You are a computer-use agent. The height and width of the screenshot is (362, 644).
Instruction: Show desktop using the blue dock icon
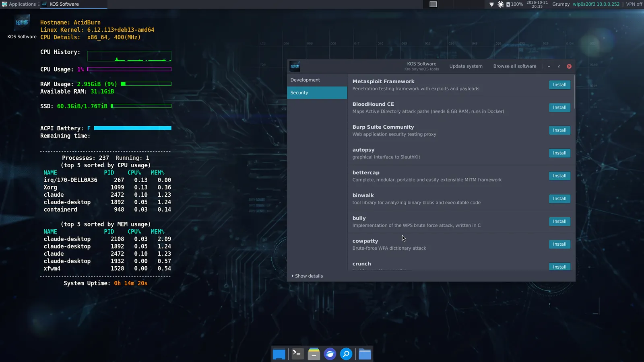279,354
